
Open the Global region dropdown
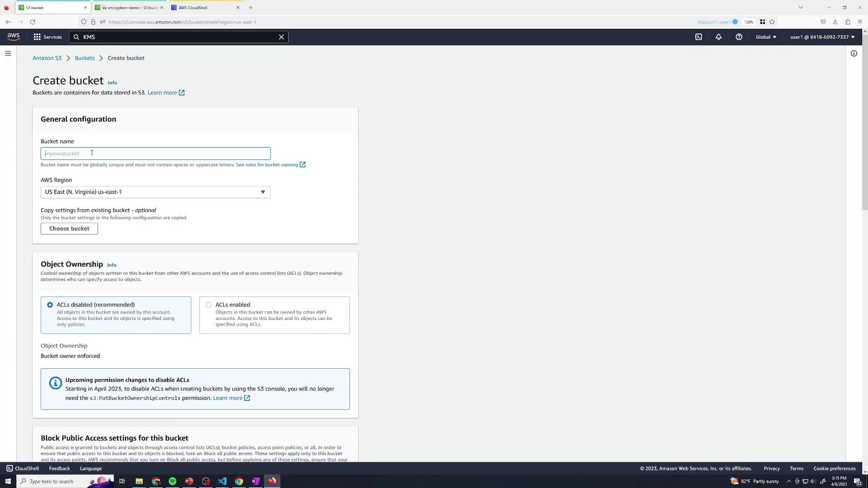(x=765, y=37)
